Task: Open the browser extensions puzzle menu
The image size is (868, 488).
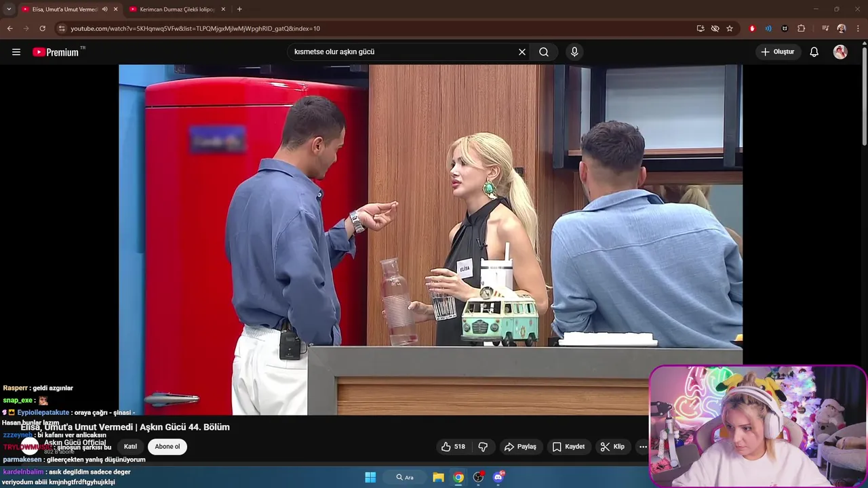Action: pos(801,28)
